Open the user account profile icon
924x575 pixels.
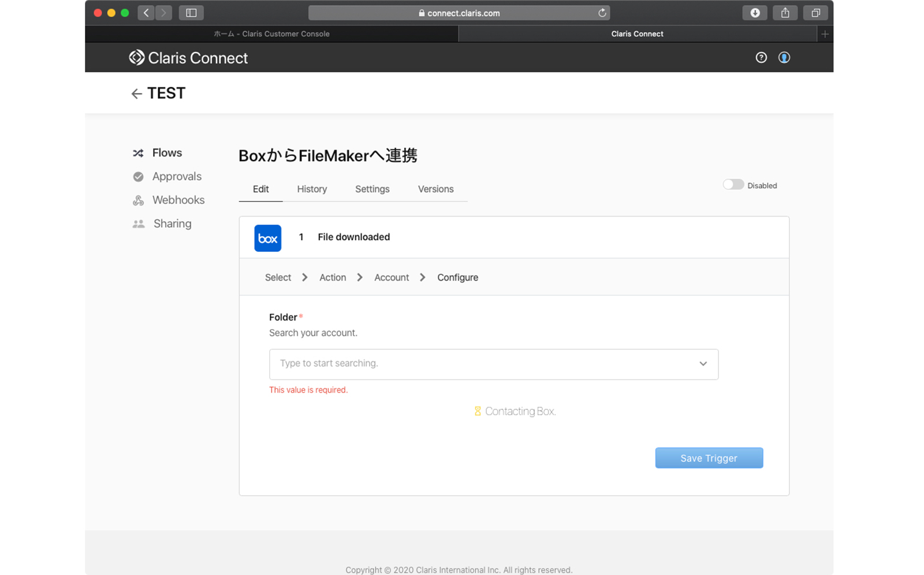click(x=784, y=58)
